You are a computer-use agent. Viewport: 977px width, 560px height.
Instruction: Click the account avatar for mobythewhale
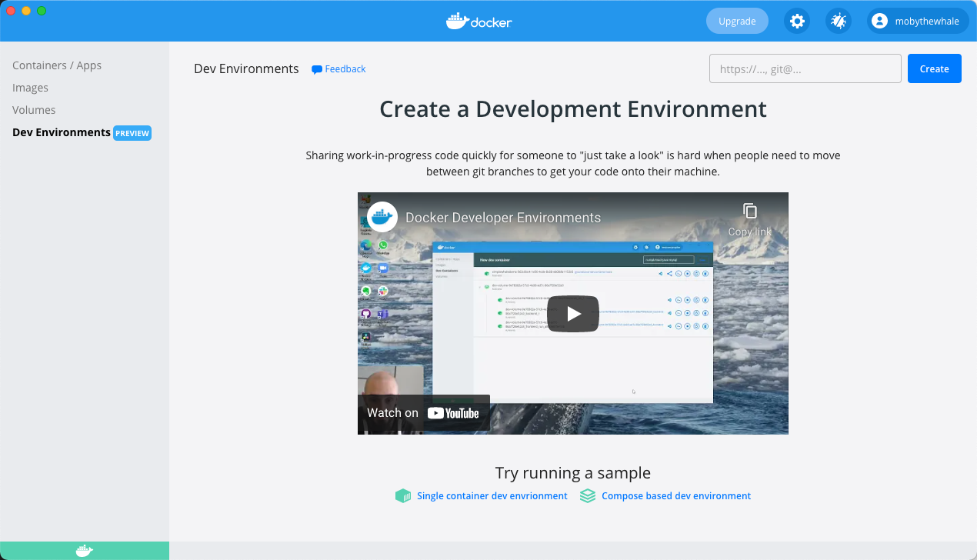(x=879, y=21)
